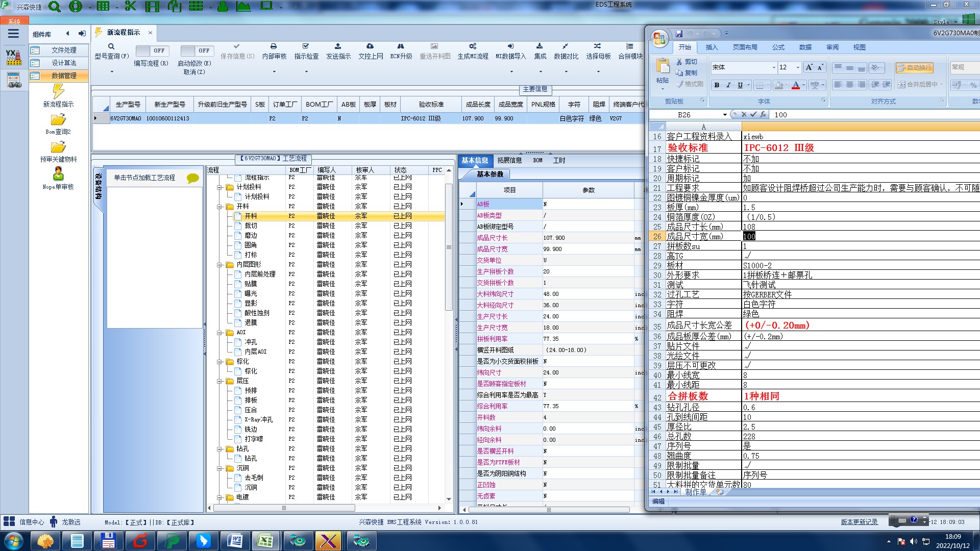Click the 版本更新记录 link
The height and width of the screenshot is (551, 980).
click(x=859, y=522)
